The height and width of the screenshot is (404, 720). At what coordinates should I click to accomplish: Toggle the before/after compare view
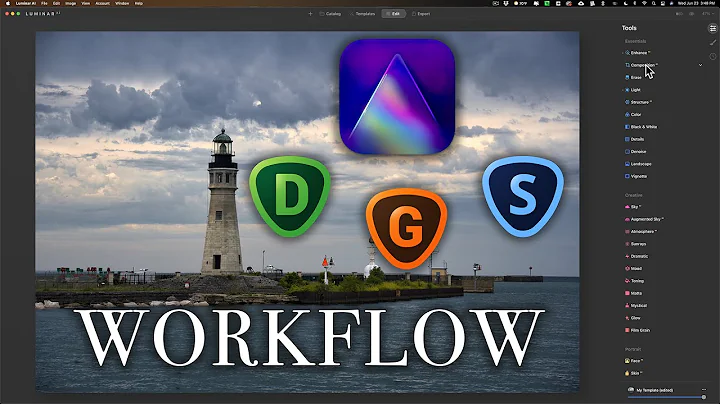(680, 14)
